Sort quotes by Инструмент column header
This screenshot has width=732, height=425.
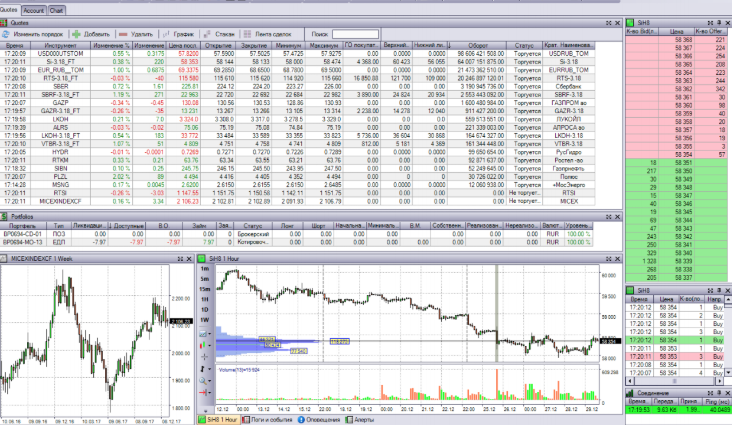click(61, 45)
